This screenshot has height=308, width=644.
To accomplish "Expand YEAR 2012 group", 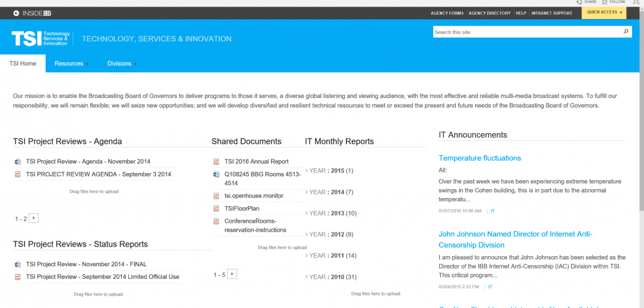I will pyautogui.click(x=307, y=235).
